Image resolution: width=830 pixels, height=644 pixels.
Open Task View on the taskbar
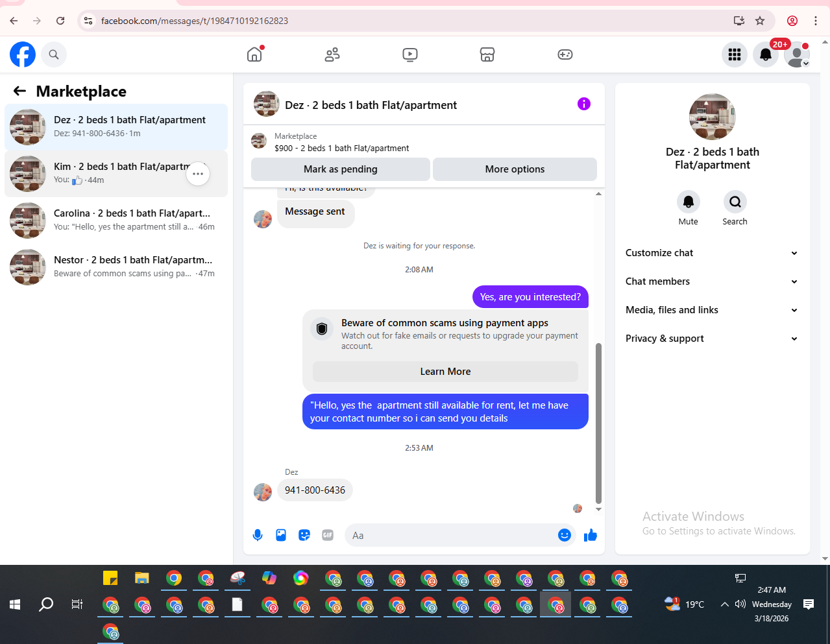(x=77, y=604)
